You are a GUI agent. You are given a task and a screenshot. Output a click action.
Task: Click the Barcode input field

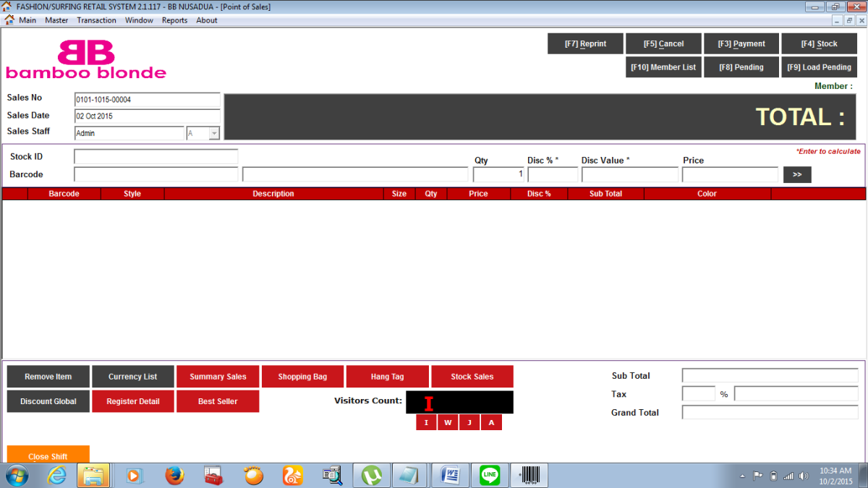(156, 174)
